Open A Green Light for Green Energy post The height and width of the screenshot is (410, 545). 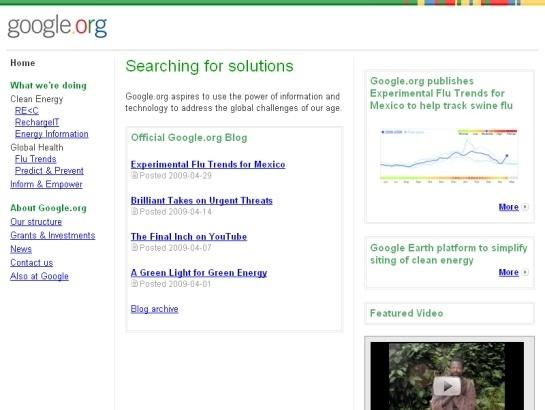click(199, 273)
